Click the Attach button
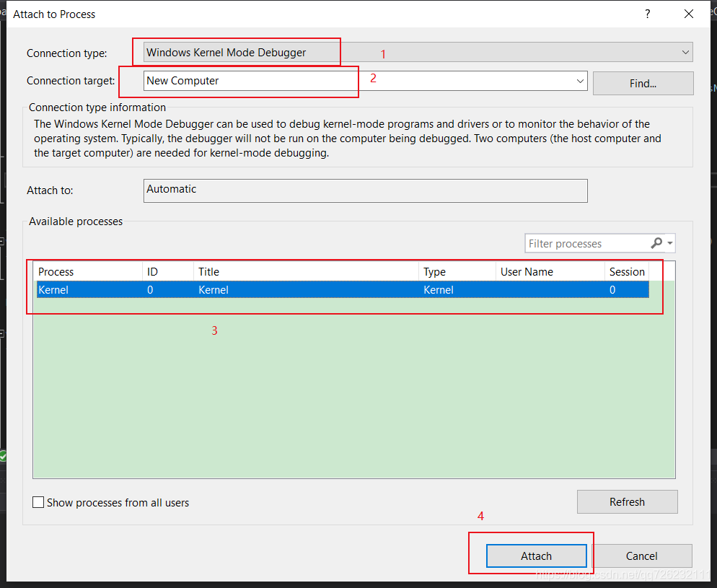The width and height of the screenshot is (717, 588). tap(537, 556)
